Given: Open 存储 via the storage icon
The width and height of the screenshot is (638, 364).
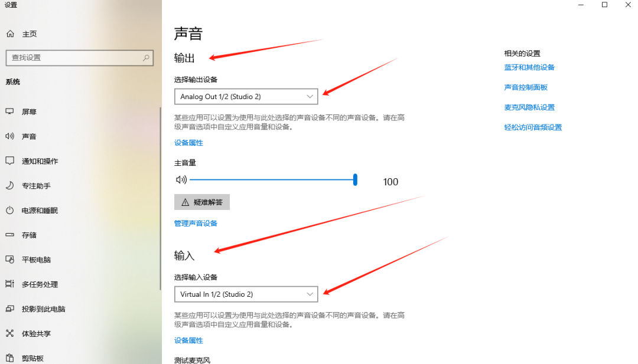Looking at the screenshot, I should (x=10, y=235).
